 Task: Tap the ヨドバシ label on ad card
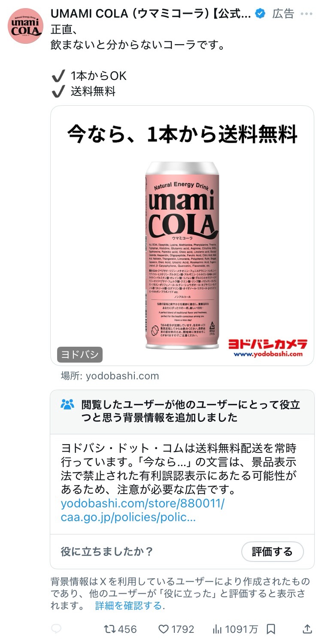point(80,355)
